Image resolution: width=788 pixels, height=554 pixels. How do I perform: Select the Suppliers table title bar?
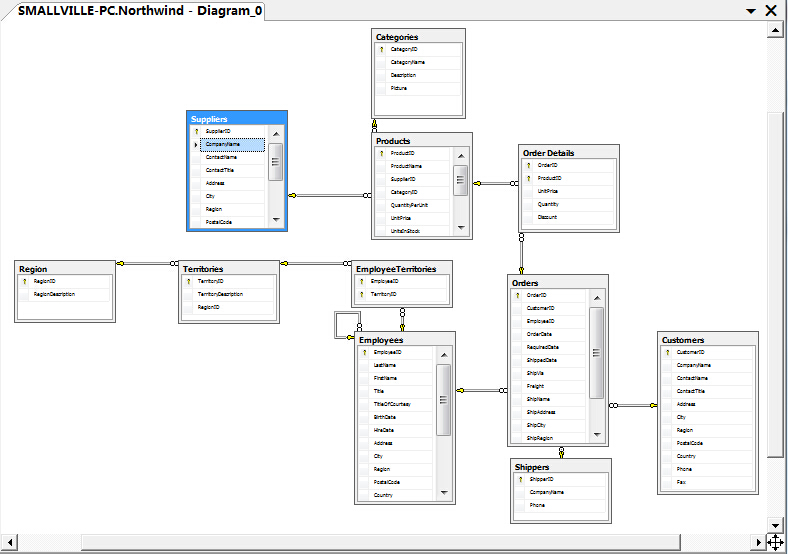(x=237, y=119)
